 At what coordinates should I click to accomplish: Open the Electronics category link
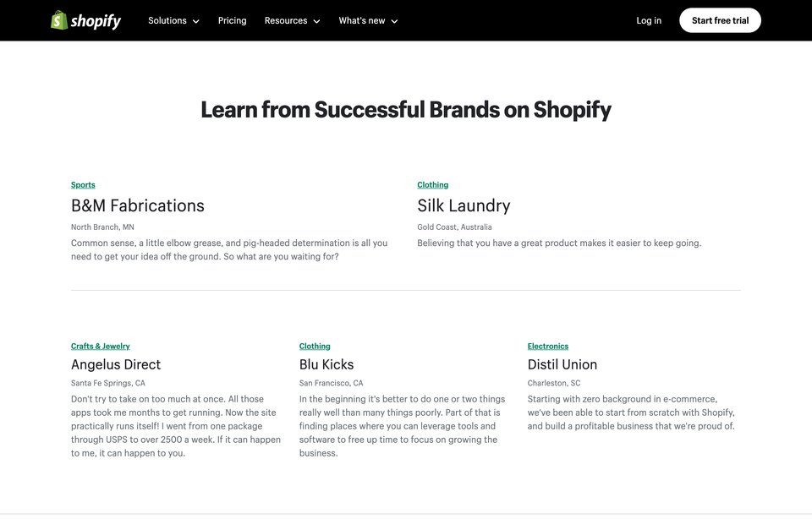pyautogui.click(x=548, y=347)
